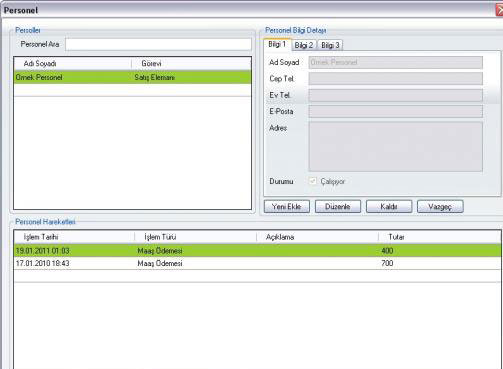Close the Personel window

499,10
